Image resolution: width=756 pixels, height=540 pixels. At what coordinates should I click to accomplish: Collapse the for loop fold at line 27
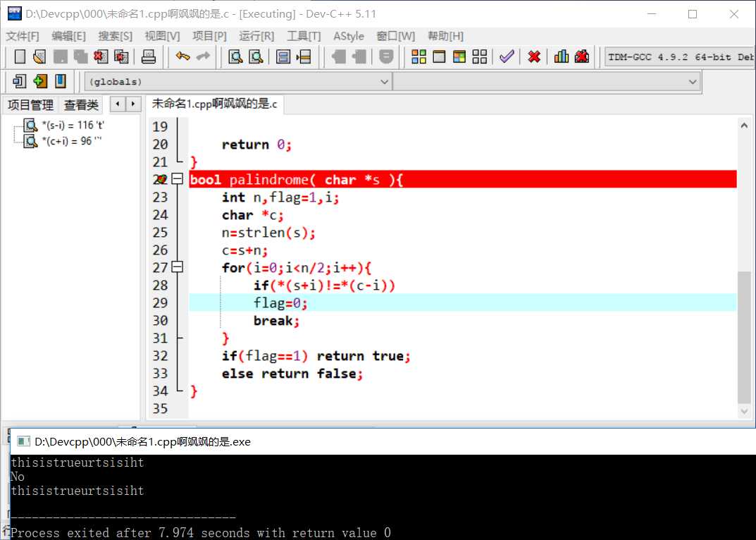click(x=178, y=267)
